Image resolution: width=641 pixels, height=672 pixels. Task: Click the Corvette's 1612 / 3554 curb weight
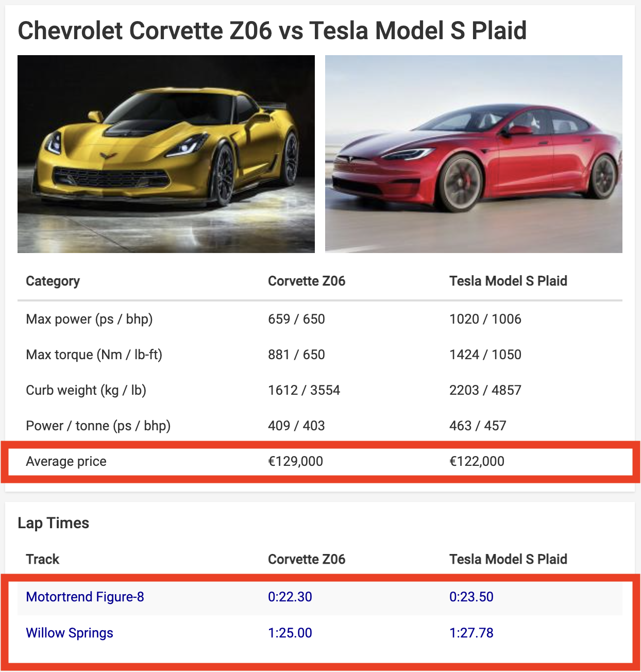click(304, 390)
